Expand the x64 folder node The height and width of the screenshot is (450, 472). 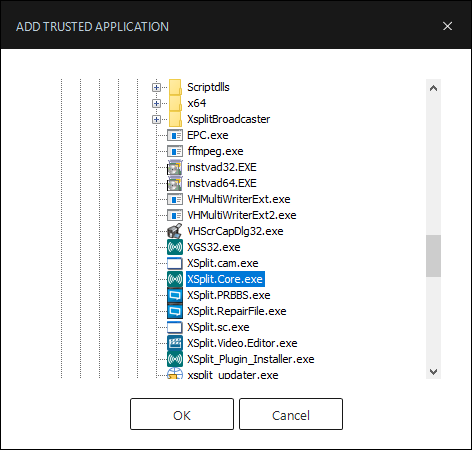pos(156,103)
